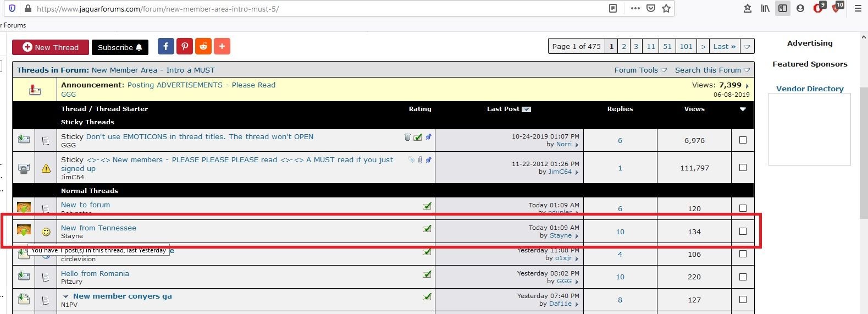The width and height of the screenshot is (868, 314).
Task: Go to page 2 of threads
Action: pyautogui.click(x=624, y=47)
